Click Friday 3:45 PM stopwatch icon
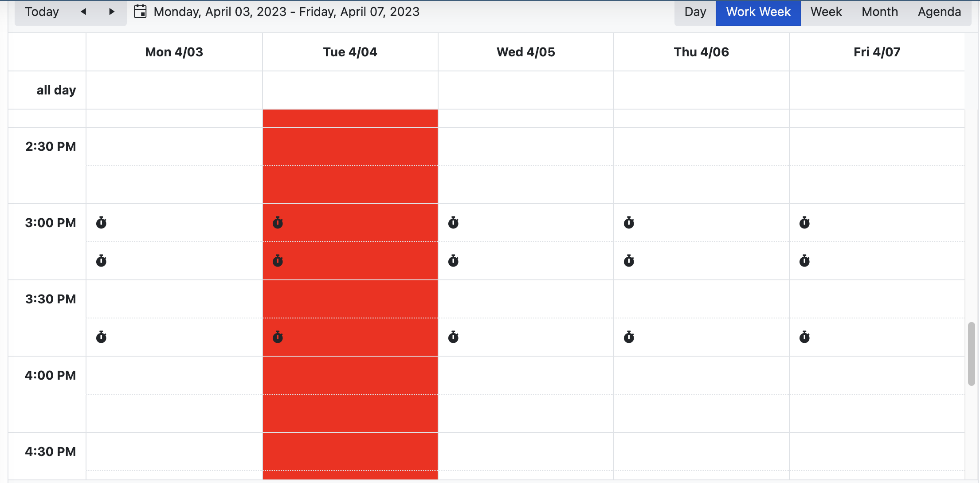980x483 pixels. pos(804,337)
